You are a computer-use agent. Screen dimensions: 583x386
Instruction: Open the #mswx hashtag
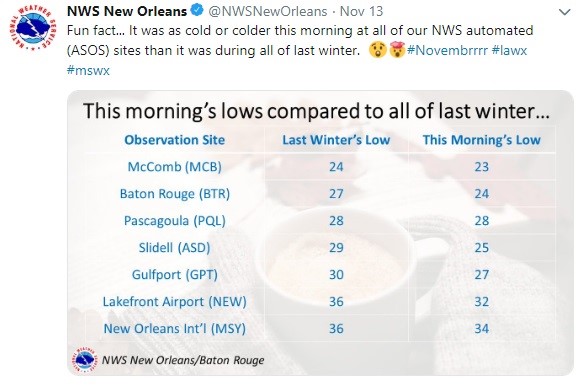[88, 70]
